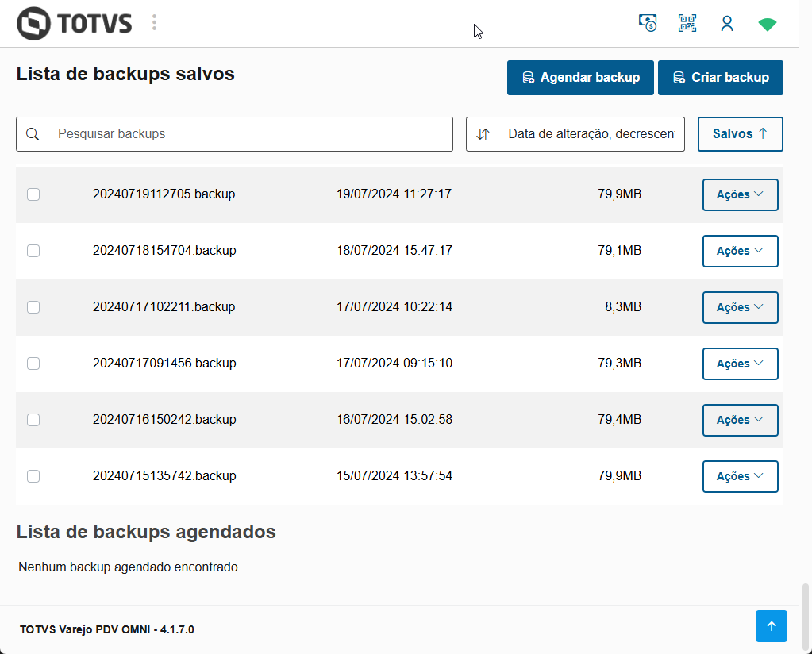Open the sort order dropdown
The image size is (812, 654).
[x=575, y=134]
